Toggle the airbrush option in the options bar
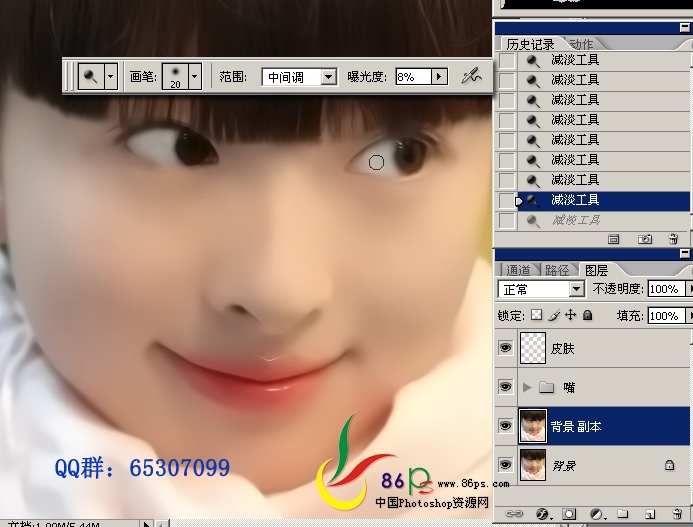The width and height of the screenshot is (693, 527). (x=471, y=76)
